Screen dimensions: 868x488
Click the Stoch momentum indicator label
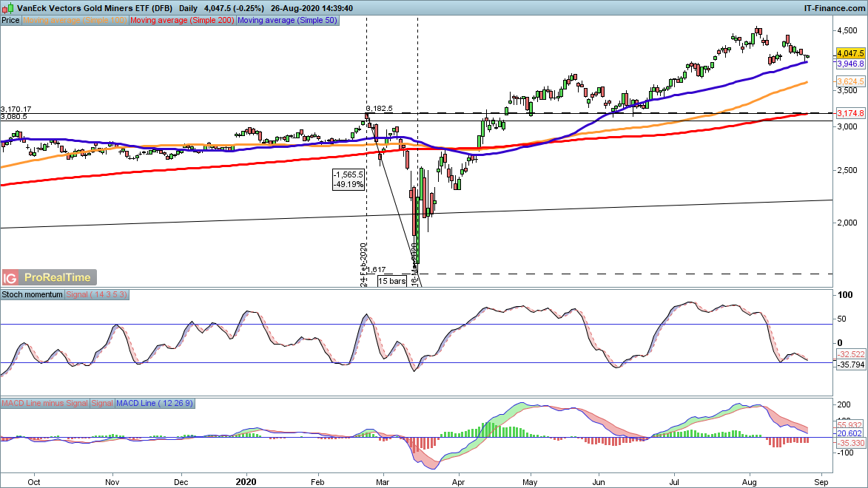[33, 294]
